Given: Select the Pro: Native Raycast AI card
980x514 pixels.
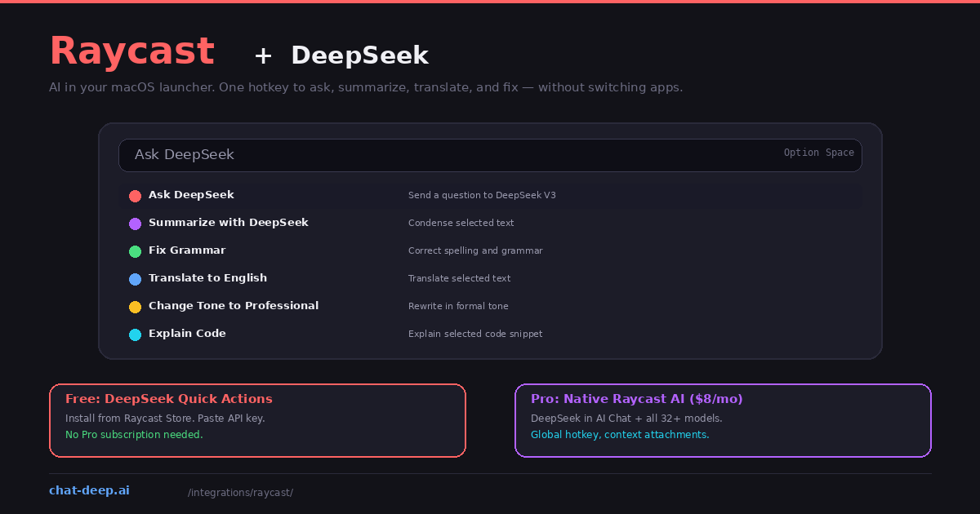Looking at the screenshot, I should (723, 420).
